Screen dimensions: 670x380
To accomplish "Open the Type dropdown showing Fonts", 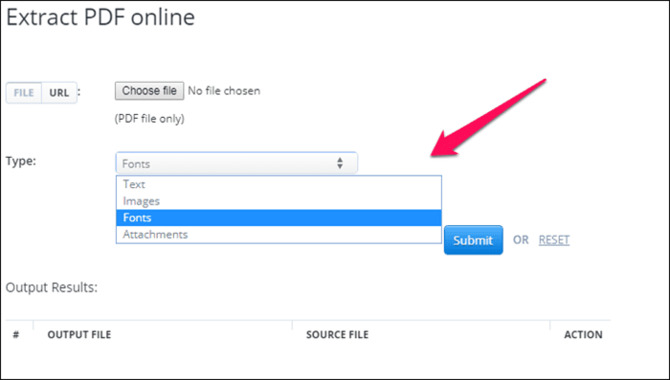I will point(236,163).
